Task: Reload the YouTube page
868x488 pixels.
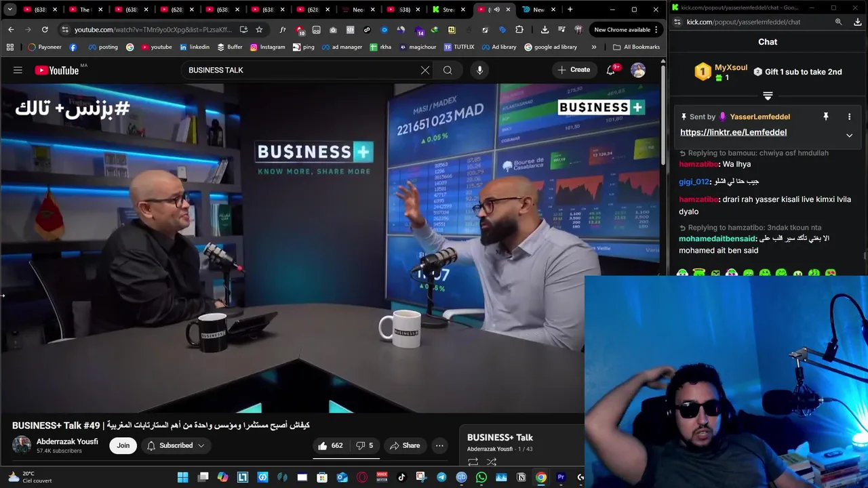Action: (45, 30)
